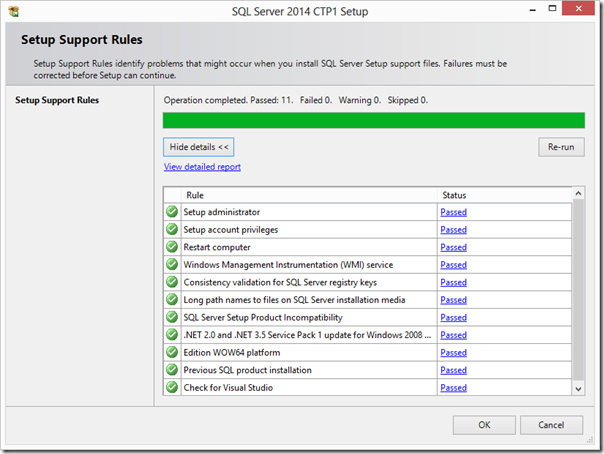Open Passed status for Previous SQL product installation
This screenshot has height=454, width=604.
click(453, 370)
